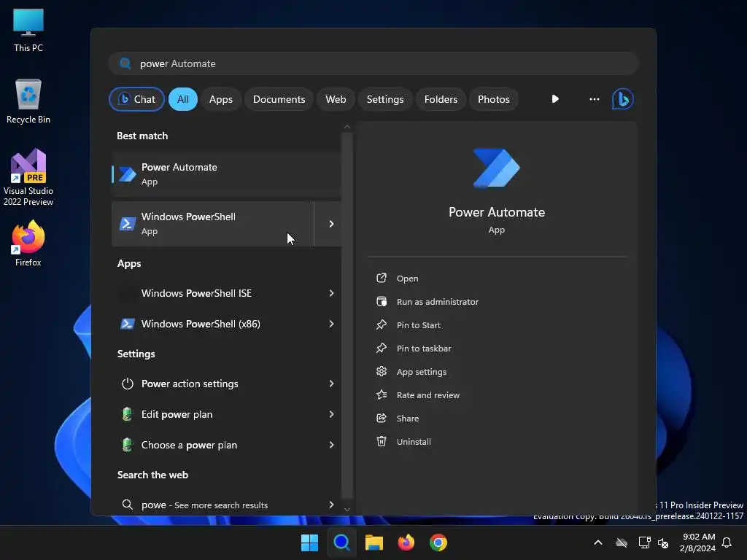747x560 pixels.
Task: Click the large Power Automate logo in preview pane
Action: [x=496, y=168]
